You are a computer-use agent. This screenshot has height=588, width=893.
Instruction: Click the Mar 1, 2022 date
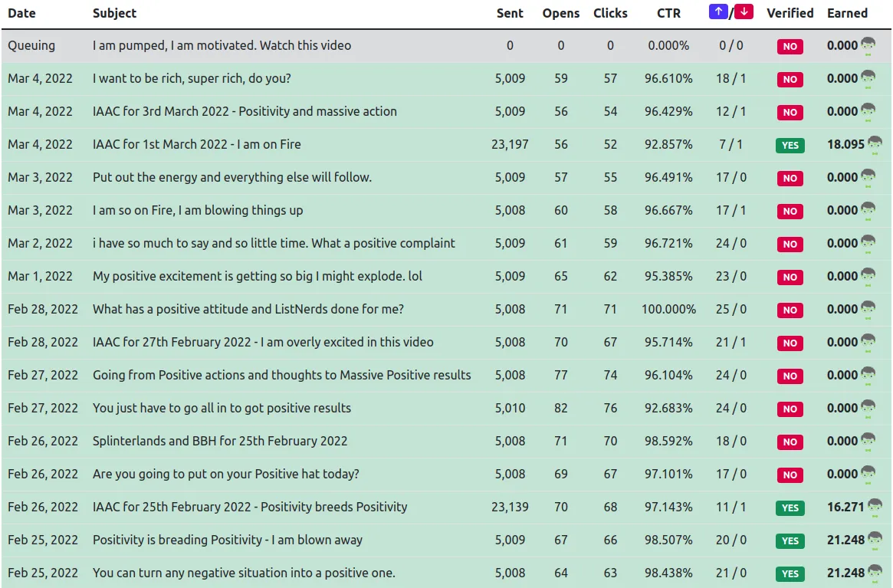click(40, 277)
